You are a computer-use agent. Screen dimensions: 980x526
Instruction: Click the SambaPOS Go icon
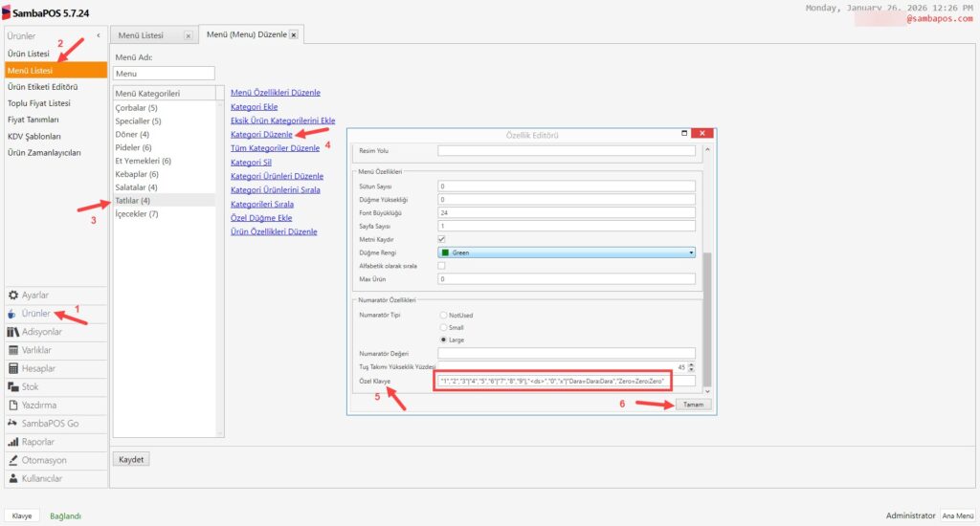(13, 423)
